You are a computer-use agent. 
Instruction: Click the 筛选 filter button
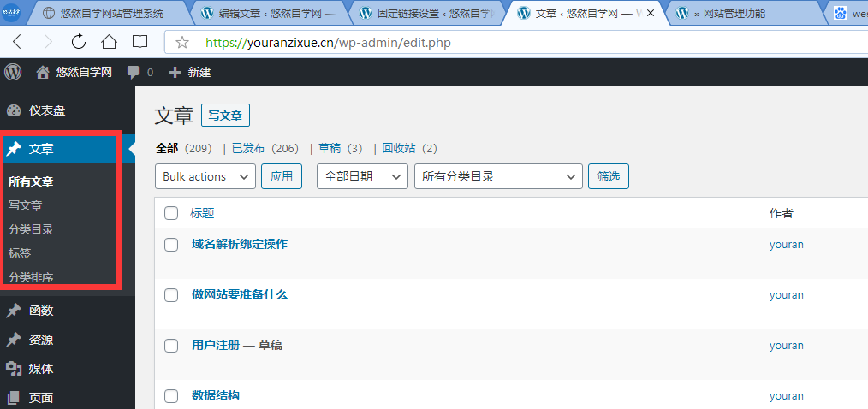(609, 176)
